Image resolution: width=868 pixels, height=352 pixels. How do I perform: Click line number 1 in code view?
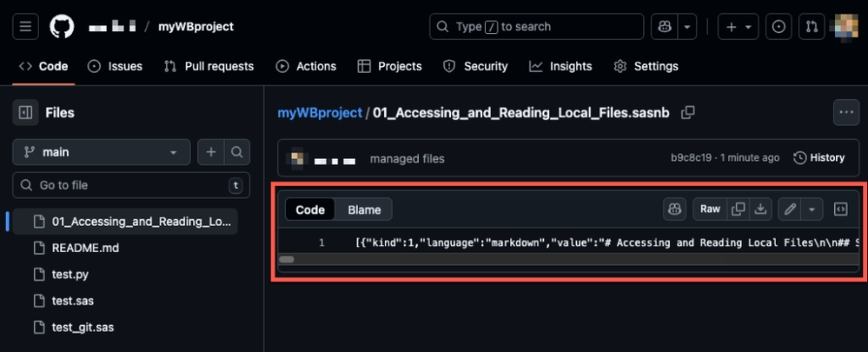[321, 242]
